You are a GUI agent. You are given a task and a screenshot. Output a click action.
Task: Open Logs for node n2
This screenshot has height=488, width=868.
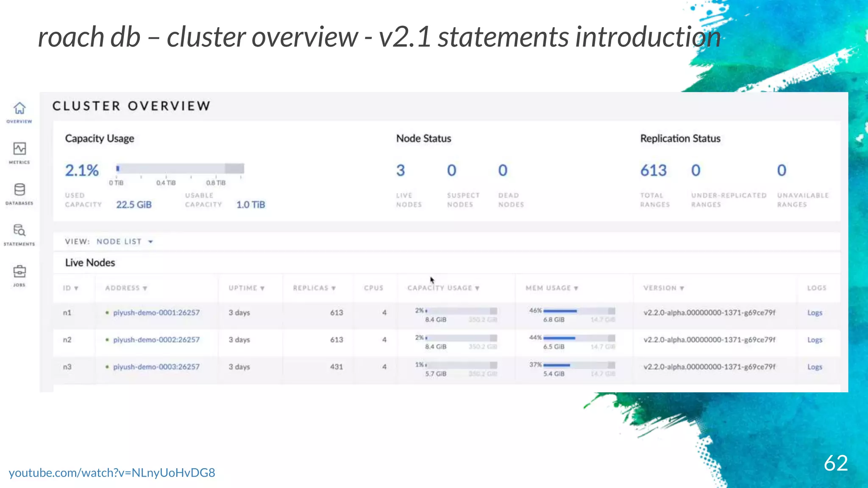(815, 340)
